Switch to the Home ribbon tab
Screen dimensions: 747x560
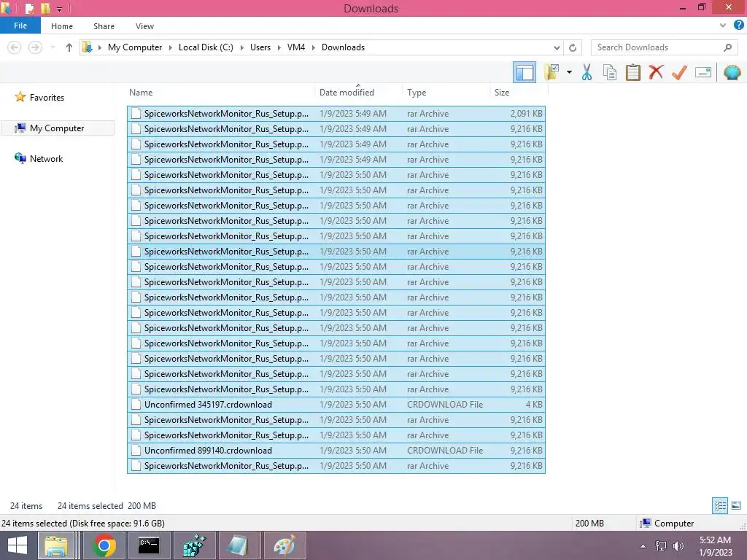[62, 26]
